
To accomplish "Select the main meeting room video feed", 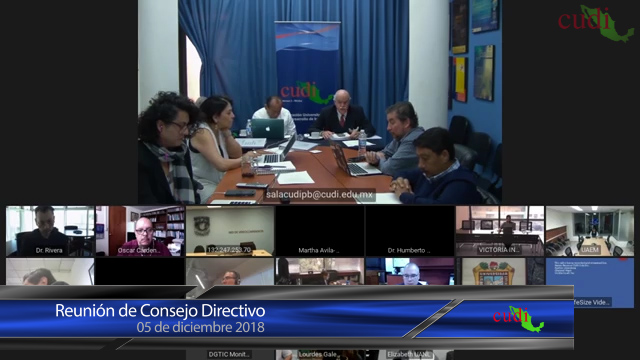I will coord(320,102).
